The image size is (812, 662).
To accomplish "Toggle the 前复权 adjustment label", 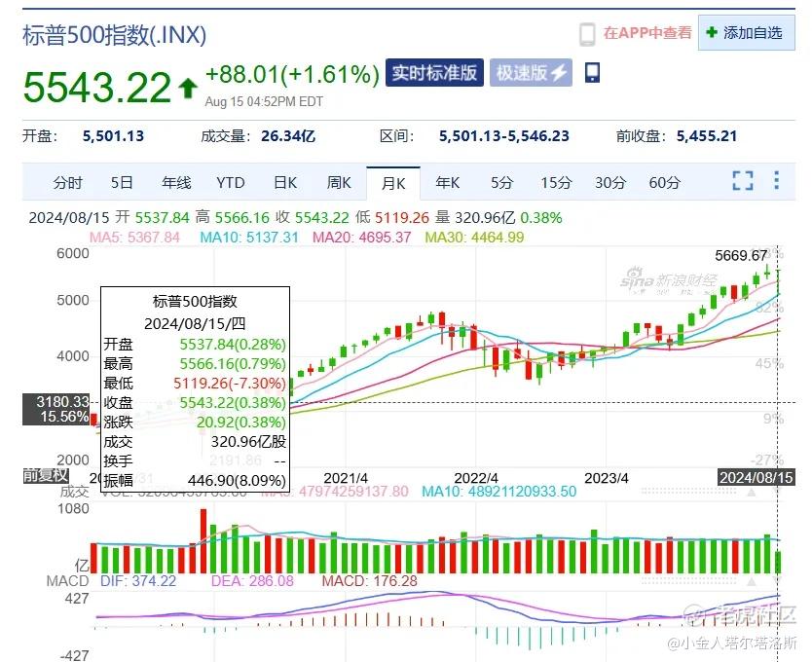I will coord(46,475).
